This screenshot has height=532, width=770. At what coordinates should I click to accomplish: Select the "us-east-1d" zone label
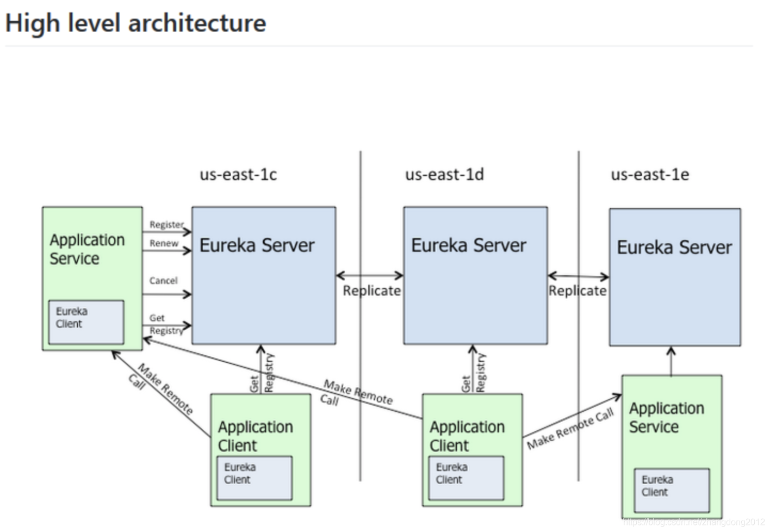pos(444,175)
